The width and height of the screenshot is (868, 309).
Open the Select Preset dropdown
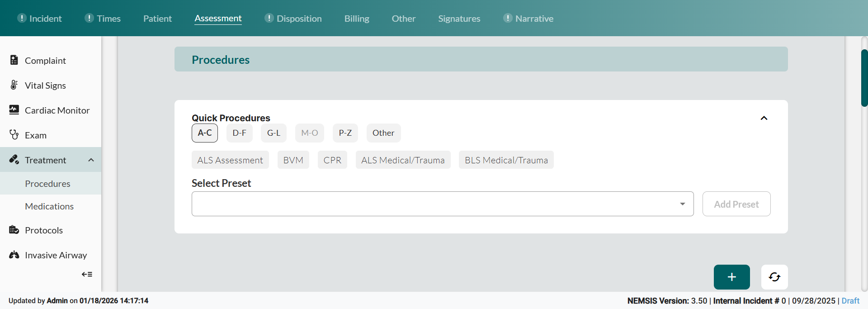442,204
